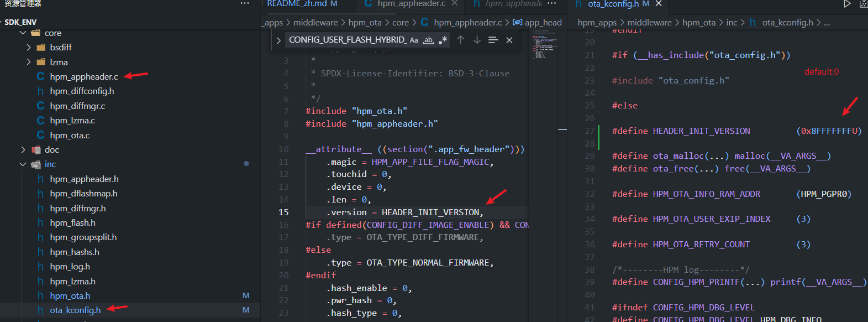The image size is (868, 322).
Task: Click hpm_apps breadcrumb in right editor
Action: pyautogui.click(x=597, y=23)
